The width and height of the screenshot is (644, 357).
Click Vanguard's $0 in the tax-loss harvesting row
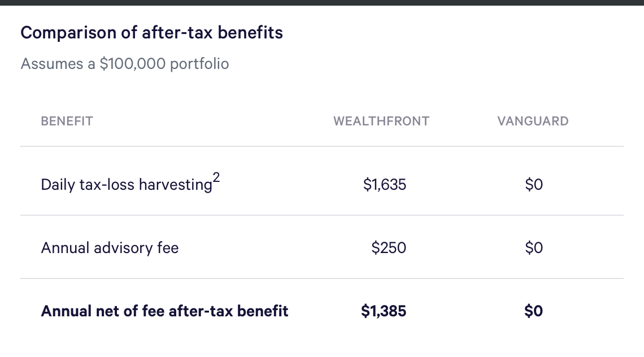533,185
